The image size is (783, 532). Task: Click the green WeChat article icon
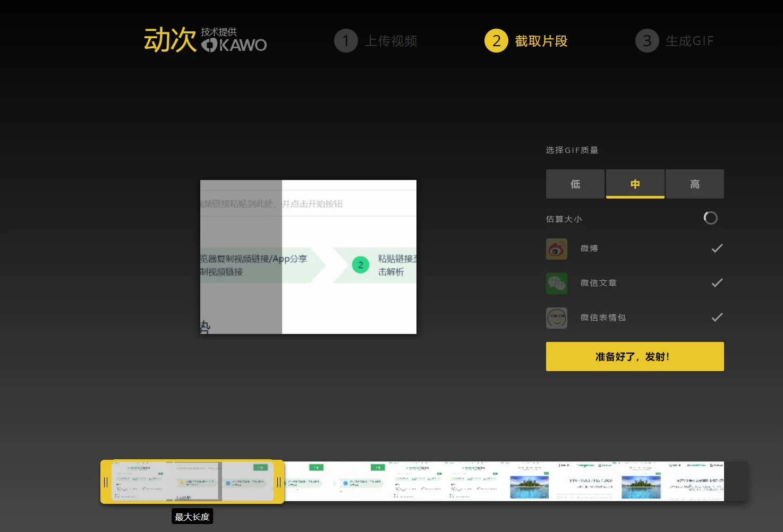pos(557,284)
